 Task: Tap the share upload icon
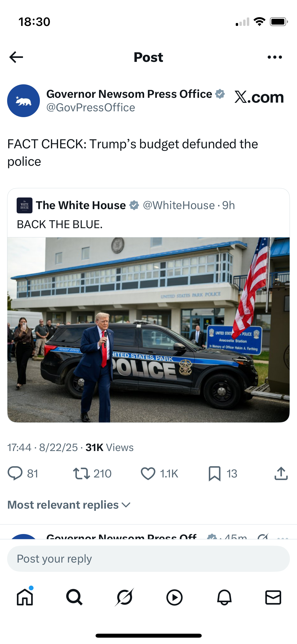click(281, 473)
